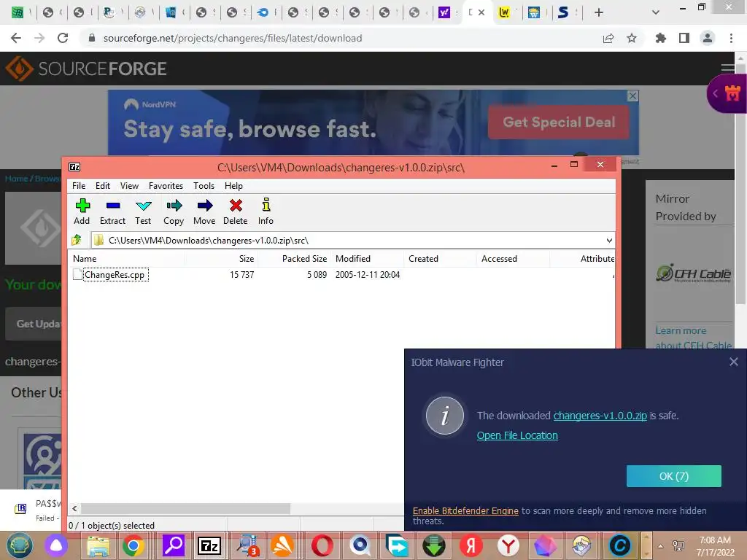Viewport: 747px width, 560px height.
Task: Click left arrow of 7-Zip horizontal scrollbar
Action: point(75,508)
